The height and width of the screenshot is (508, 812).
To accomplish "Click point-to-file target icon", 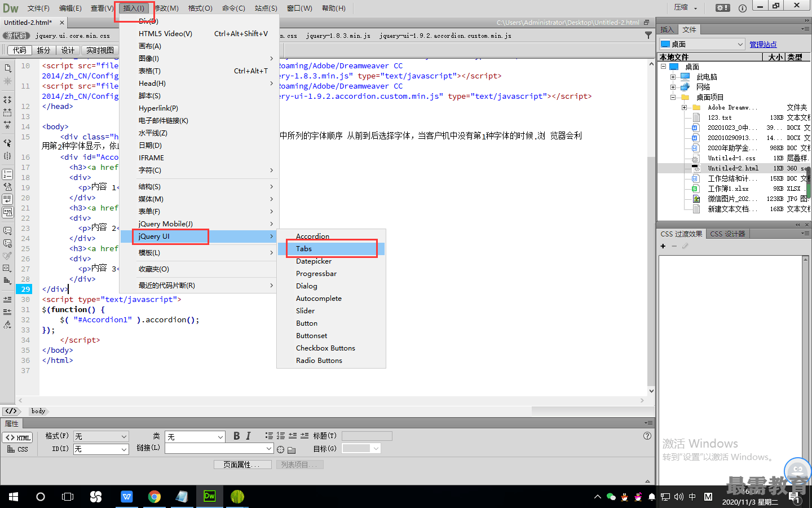I will point(280,449).
